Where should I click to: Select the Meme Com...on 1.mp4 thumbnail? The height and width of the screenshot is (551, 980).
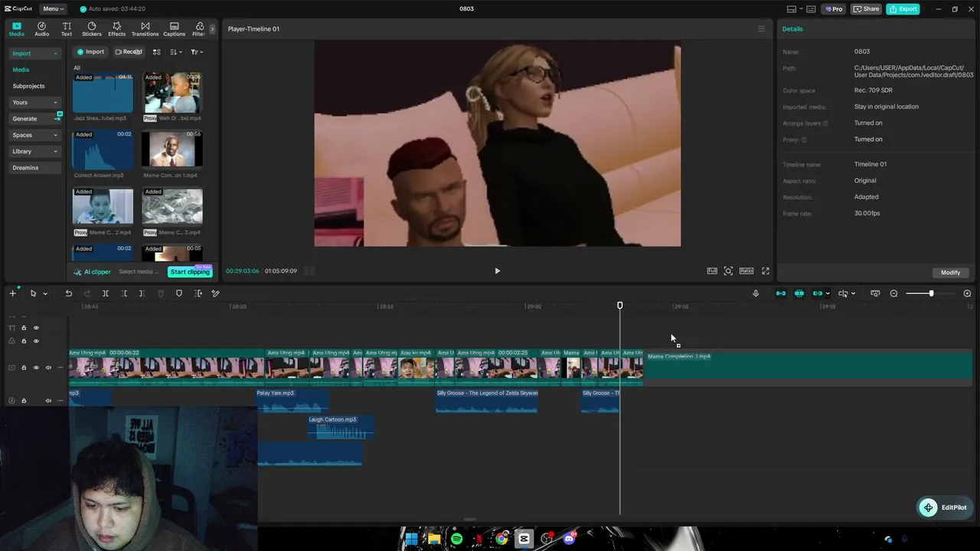pyautogui.click(x=172, y=150)
